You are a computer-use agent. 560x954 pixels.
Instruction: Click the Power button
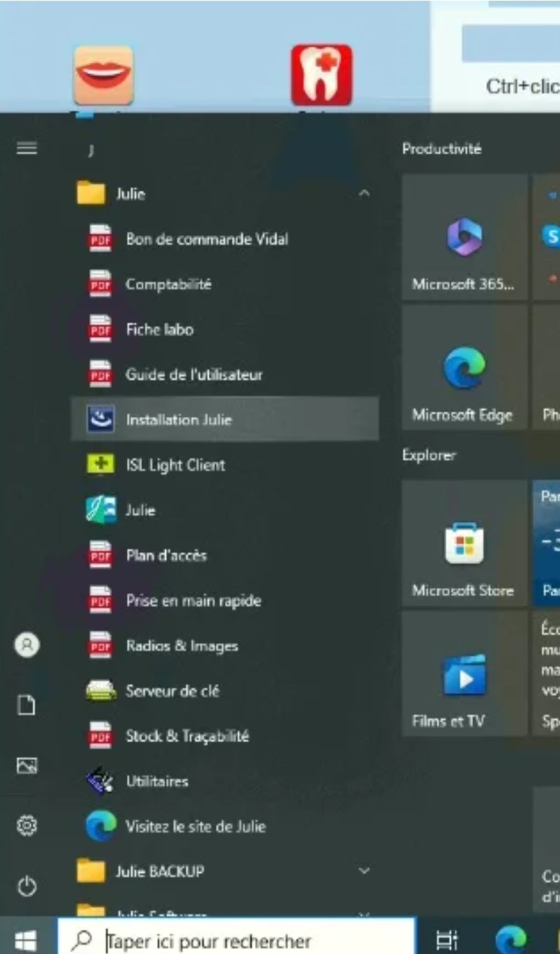(27, 886)
